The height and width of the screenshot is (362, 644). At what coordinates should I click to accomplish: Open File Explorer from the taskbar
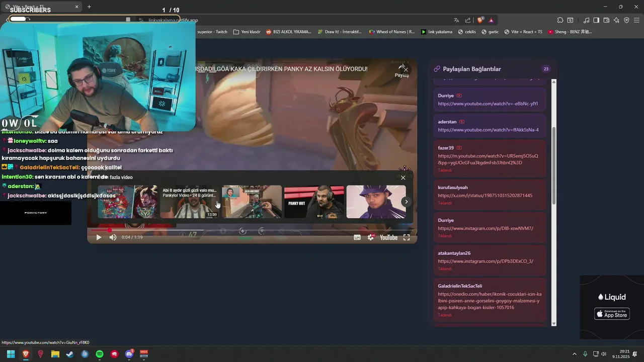[x=55, y=354]
